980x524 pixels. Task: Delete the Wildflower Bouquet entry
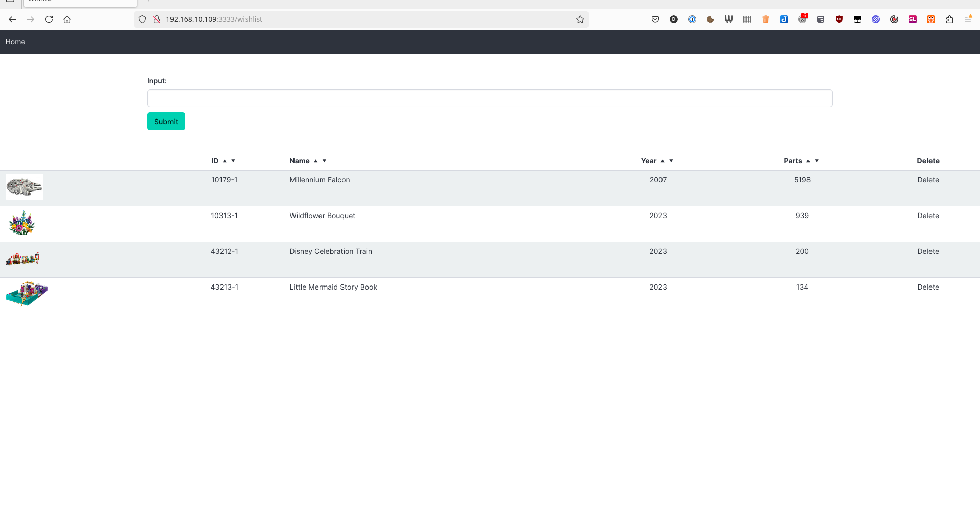tap(928, 216)
